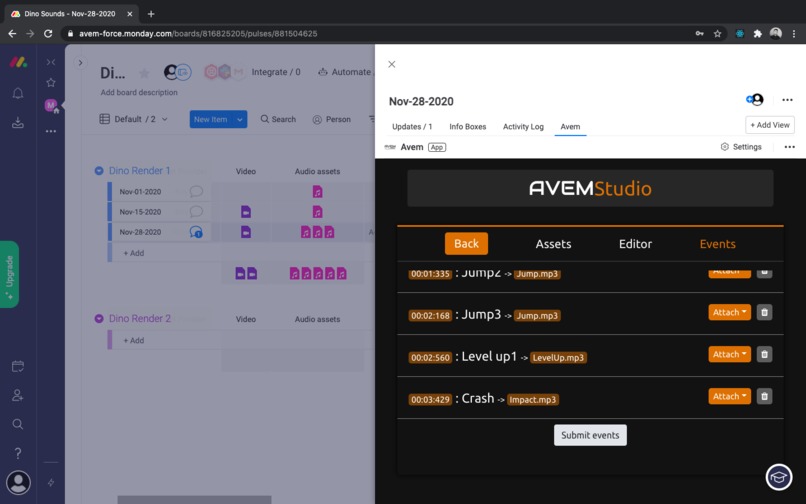The height and width of the screenshot is (504, 806).
Task: Open New Item dropdown arrow
Action: 240,119
